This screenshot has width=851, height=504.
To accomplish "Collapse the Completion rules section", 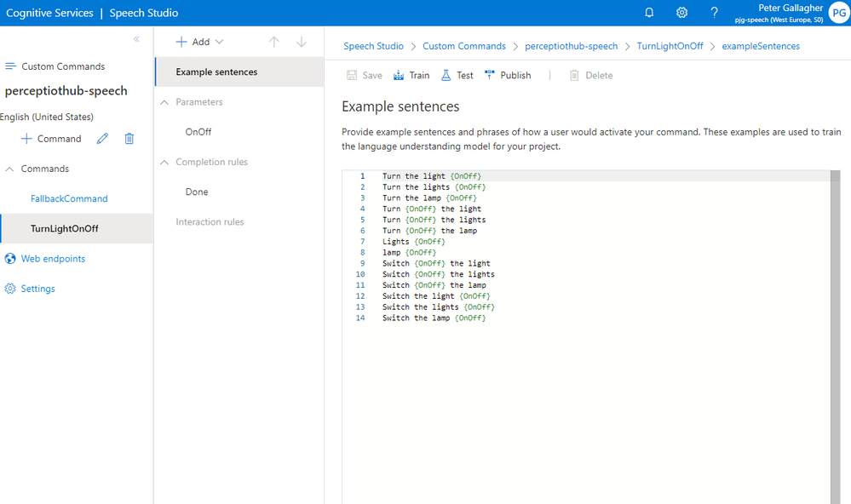I will pyautogui.click(x=164, y=163).
